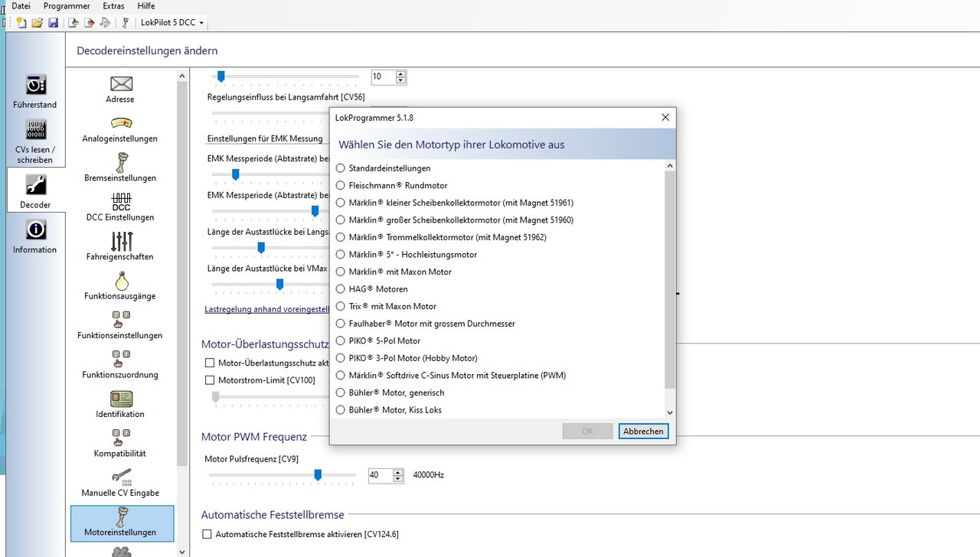Open Manuelle CV Eingabe category

click(120, 484)
